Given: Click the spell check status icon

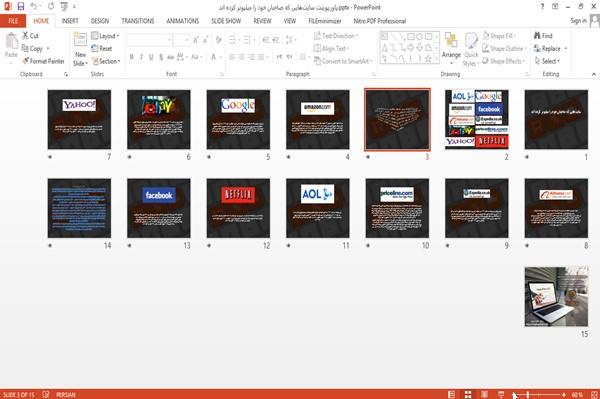Looking at the screenshot, I should pyautogui.click(x=46, y=394).
